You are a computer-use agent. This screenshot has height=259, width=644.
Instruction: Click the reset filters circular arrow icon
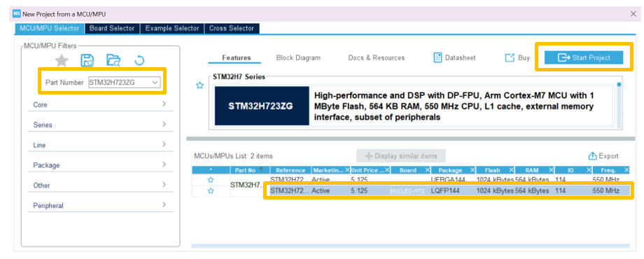(x=139, y=61)
